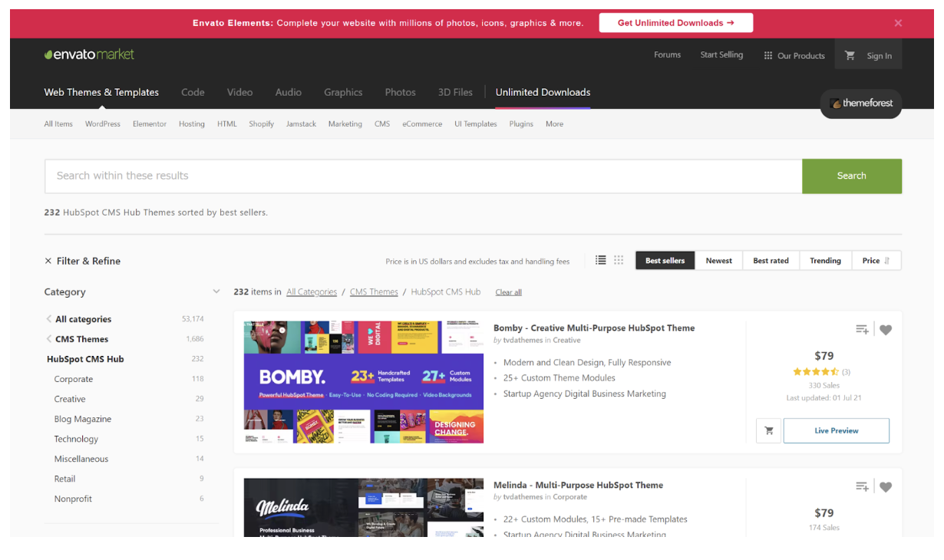Filter by Miscellaneous category
944x560 pixels.
pyautogui.click(x=81, y=459)
